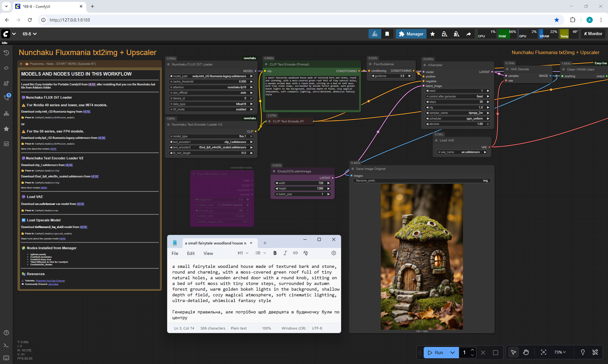Click the lightbulb focus mode icon
Viewport: 608px width, 364px height.
(583, 352)
